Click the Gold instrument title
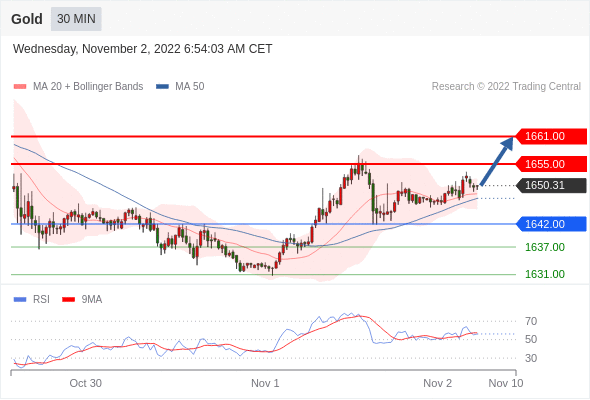The width and height of the screenshot is (590, 400). [27, 19]
